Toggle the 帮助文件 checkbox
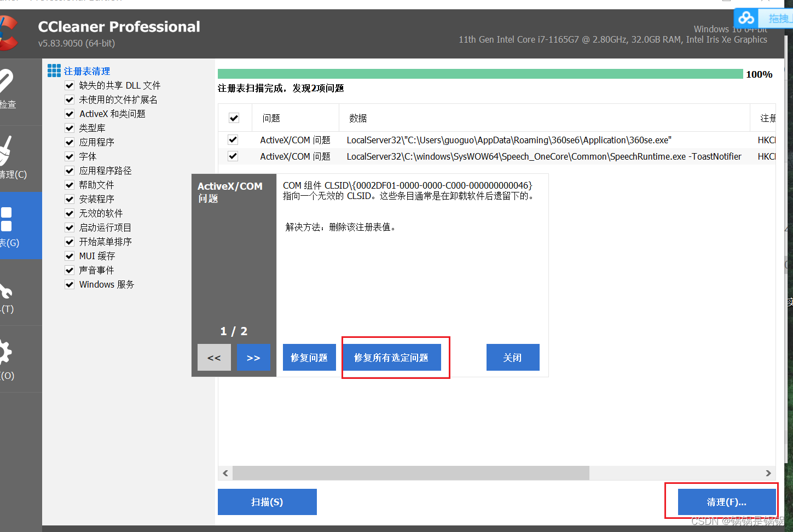793x532 pixels. [70, 185]
